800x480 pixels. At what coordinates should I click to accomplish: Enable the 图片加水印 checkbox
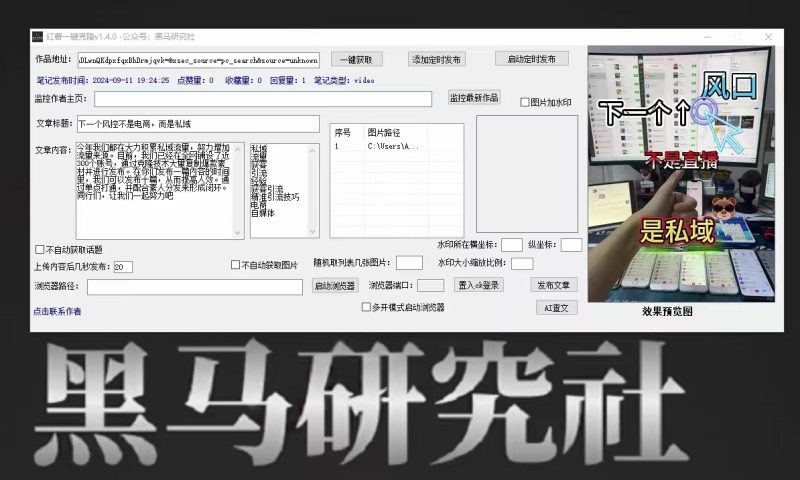(525, 102)
